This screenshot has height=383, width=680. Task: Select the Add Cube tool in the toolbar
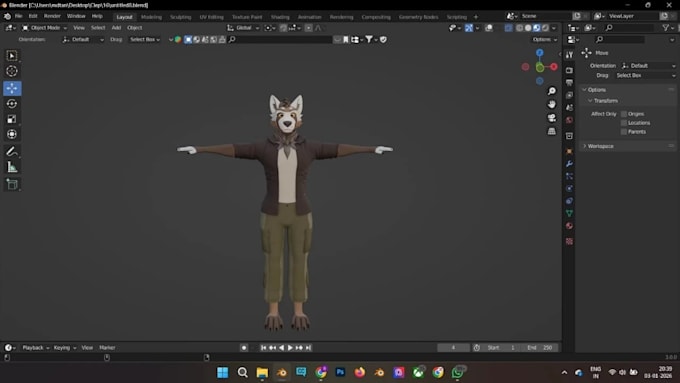pos(12,184)
